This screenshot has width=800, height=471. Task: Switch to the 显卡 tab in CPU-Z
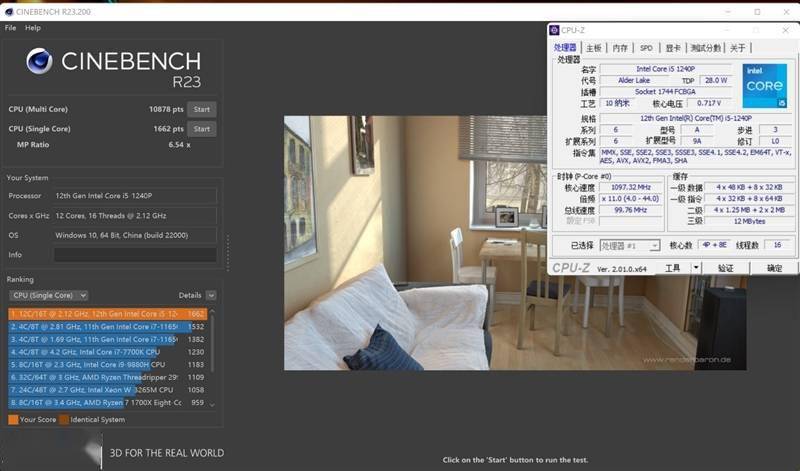(673, 48)
